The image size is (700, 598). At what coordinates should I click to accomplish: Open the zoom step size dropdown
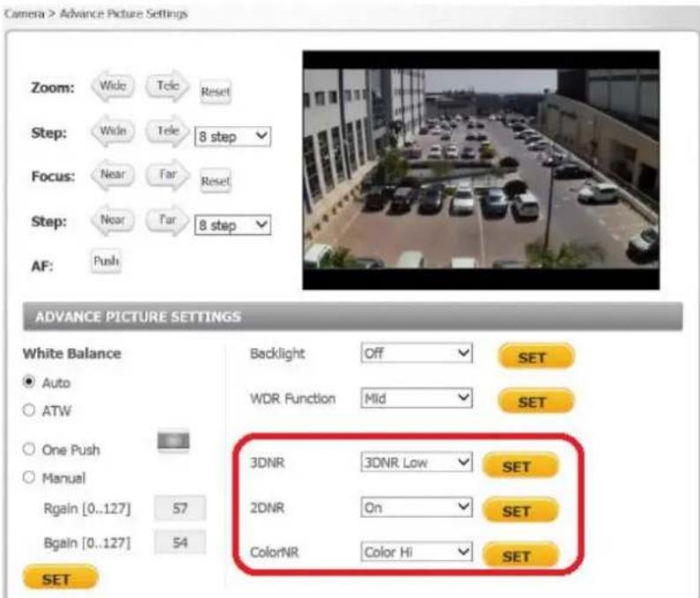pos(232,137)
